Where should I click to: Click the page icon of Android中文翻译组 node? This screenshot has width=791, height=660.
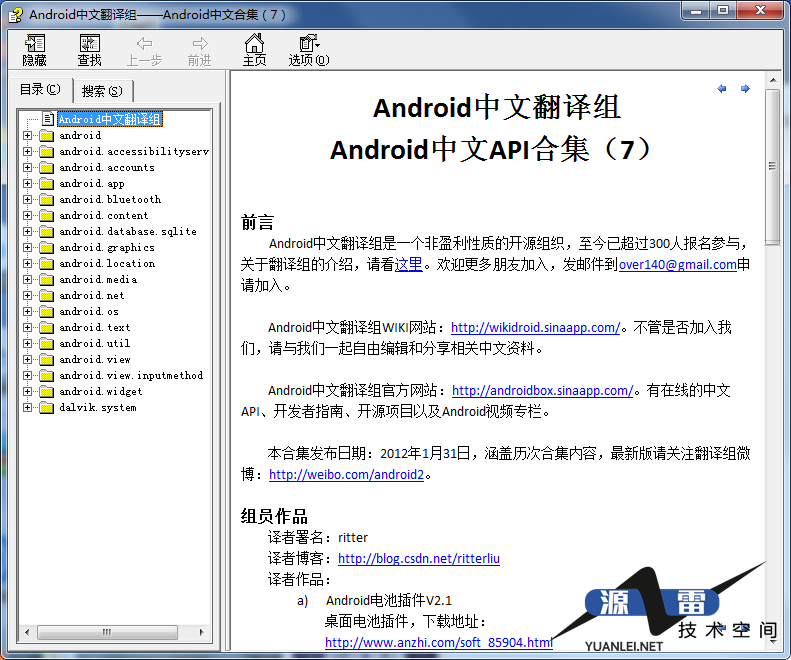[48, 119]
